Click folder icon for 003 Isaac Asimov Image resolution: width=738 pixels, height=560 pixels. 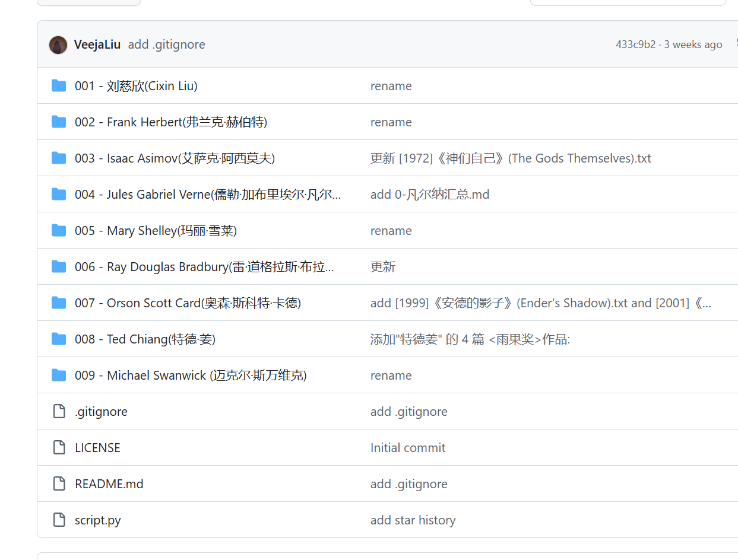(59, 158)
